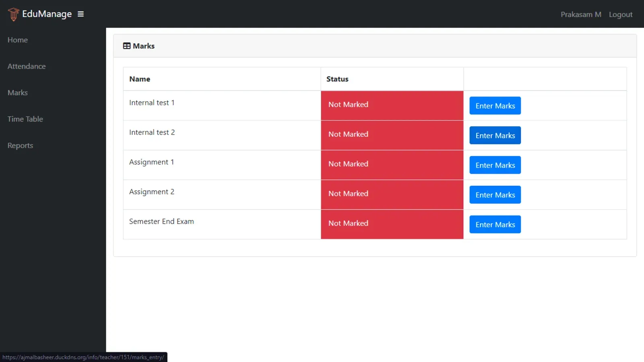Viewport: 644px width, 362px height.
Task: Select Home in the sidebar
Action: point(17,40)
